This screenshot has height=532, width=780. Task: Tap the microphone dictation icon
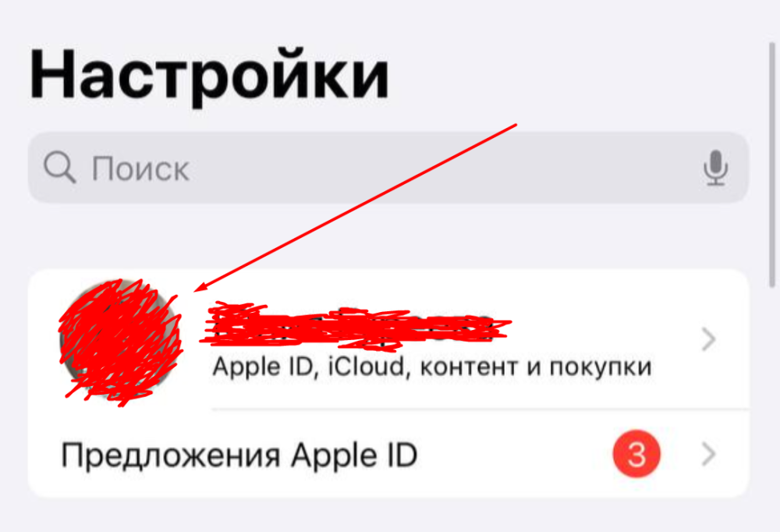tap(715, 168)
